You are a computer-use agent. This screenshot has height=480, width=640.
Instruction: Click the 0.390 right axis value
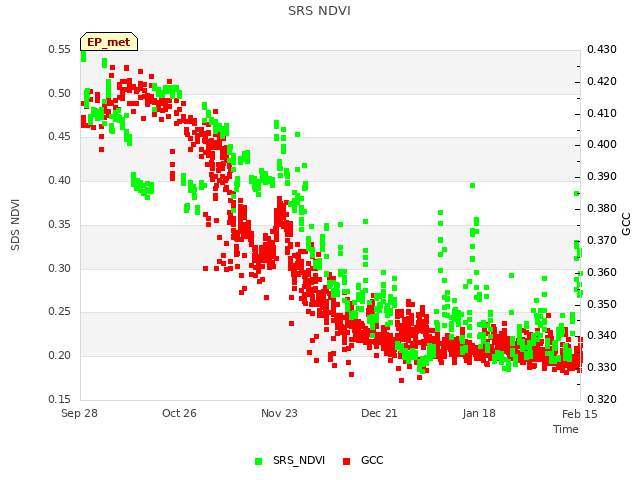(602, 176)
